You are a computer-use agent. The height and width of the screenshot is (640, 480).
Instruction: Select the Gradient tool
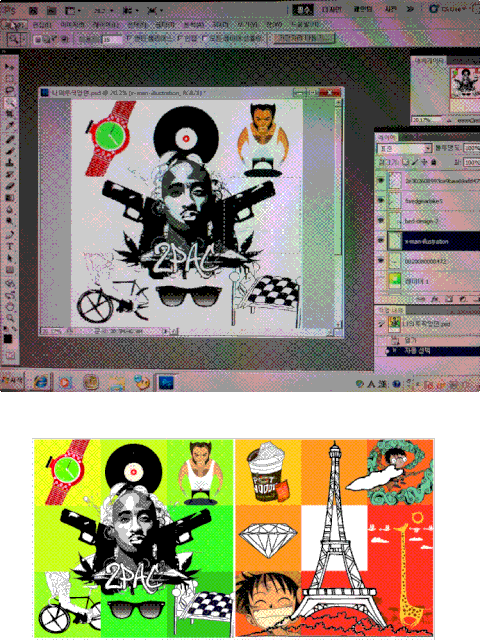tap(9, 198)
